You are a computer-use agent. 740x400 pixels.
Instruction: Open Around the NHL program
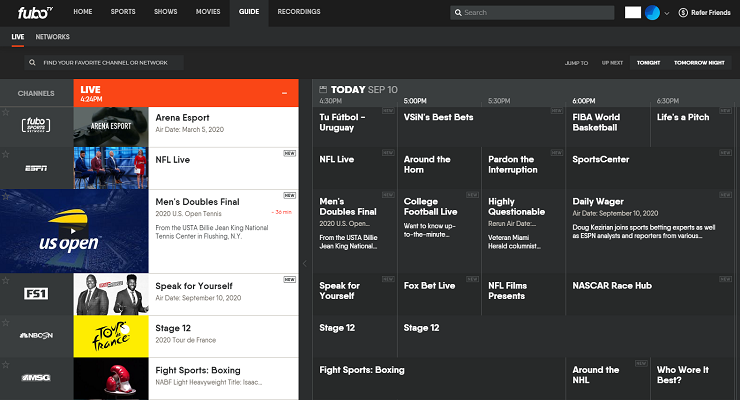pos(608,378)
